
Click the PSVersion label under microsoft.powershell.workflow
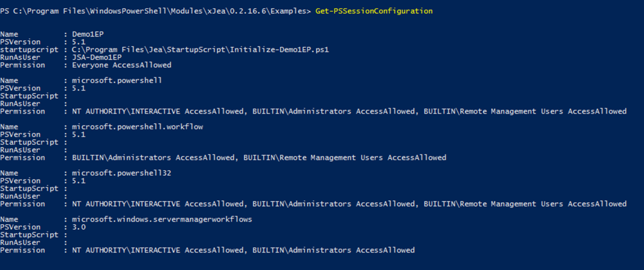tap(21, 134)
